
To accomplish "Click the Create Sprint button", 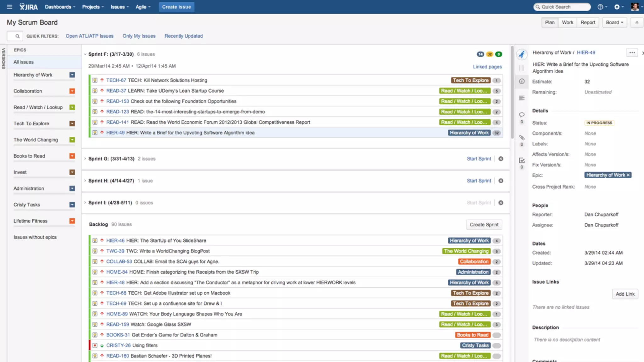I will pos(484,225).
